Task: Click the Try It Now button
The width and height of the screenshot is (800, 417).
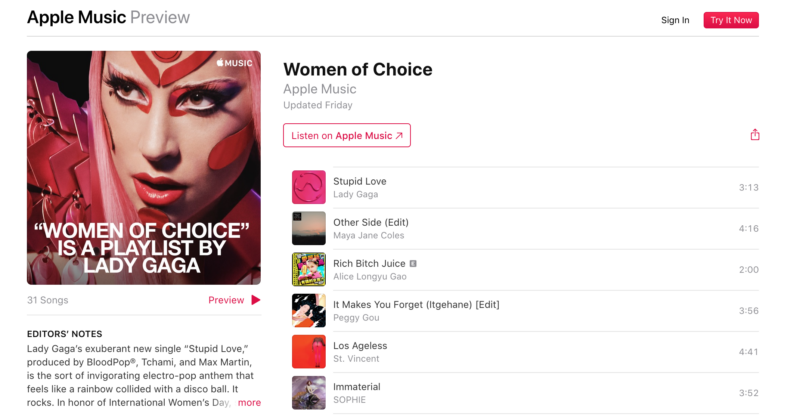Action: 731,20
